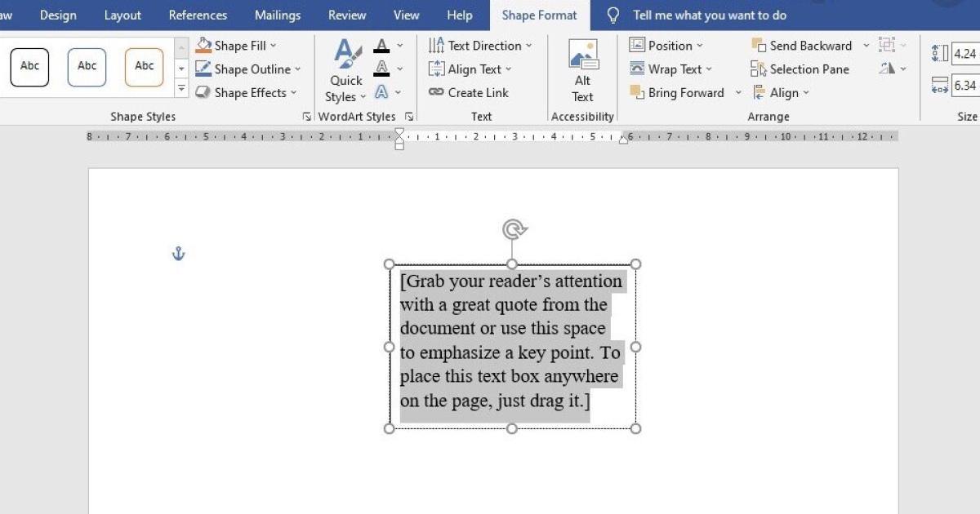Switch to the Review tab

pos(346,15)
